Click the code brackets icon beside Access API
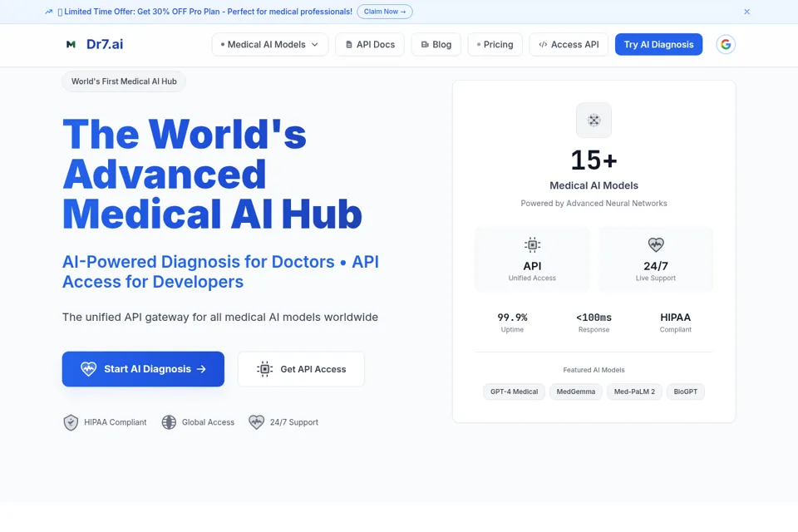 [x=543, y=45]
